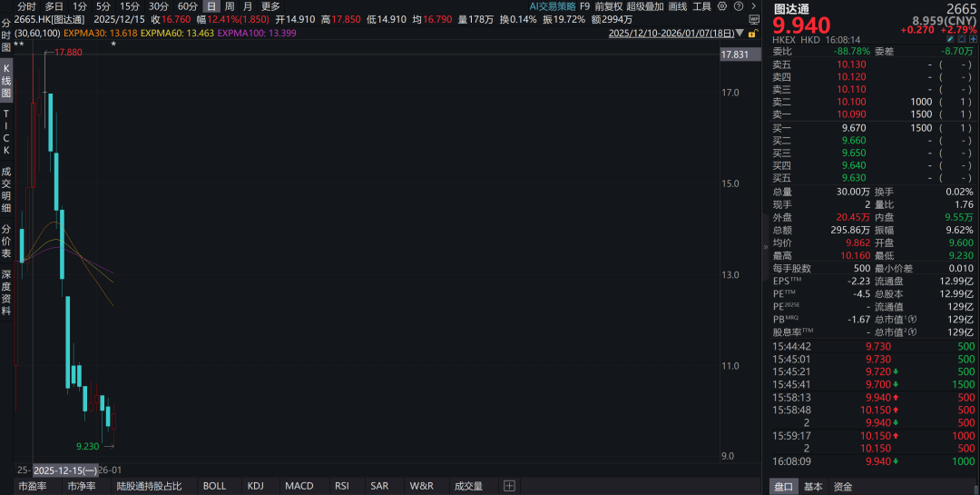Select 市净率 indicator tab

[82, 486]
